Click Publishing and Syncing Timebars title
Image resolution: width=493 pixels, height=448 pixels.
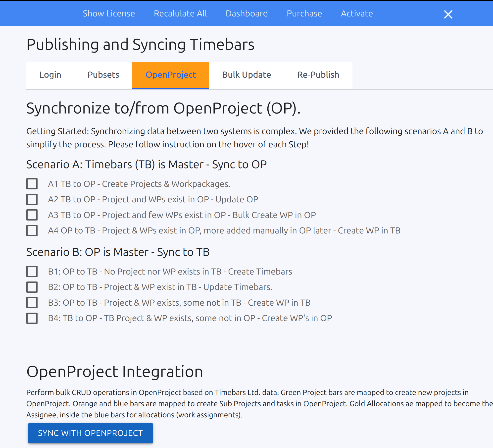coord(140,45)
